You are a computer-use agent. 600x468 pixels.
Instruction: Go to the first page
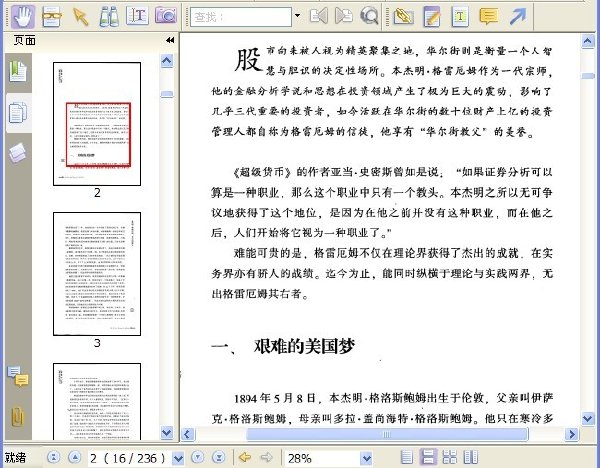coord(54,457)
